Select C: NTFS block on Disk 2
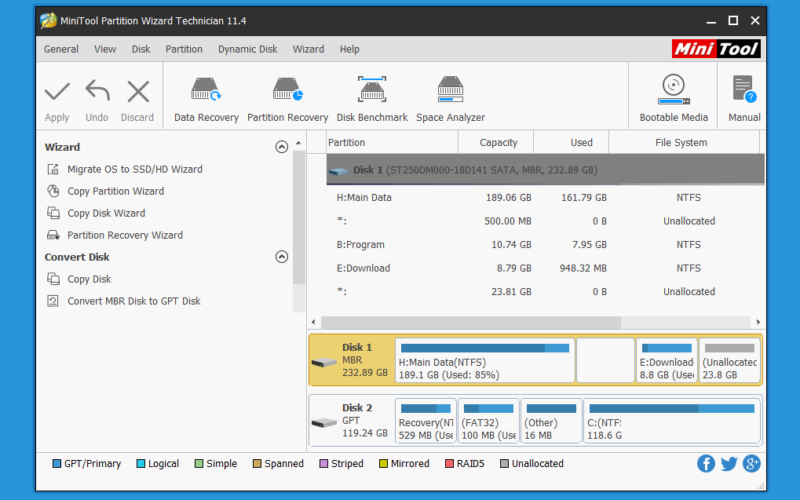Screen dimensions: 800x500 (672, 420)
